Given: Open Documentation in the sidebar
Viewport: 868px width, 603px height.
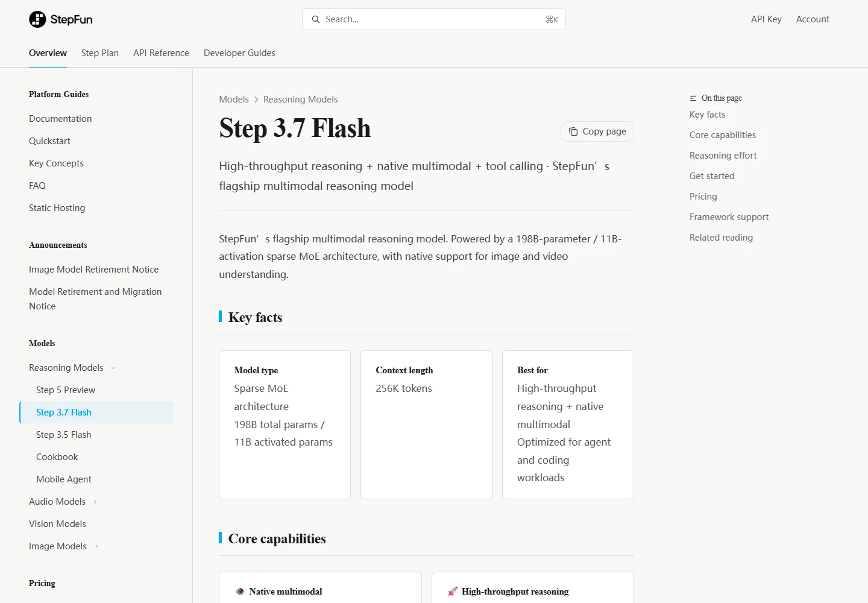Looking at the screenshot, I should click(x=60, y=119).
